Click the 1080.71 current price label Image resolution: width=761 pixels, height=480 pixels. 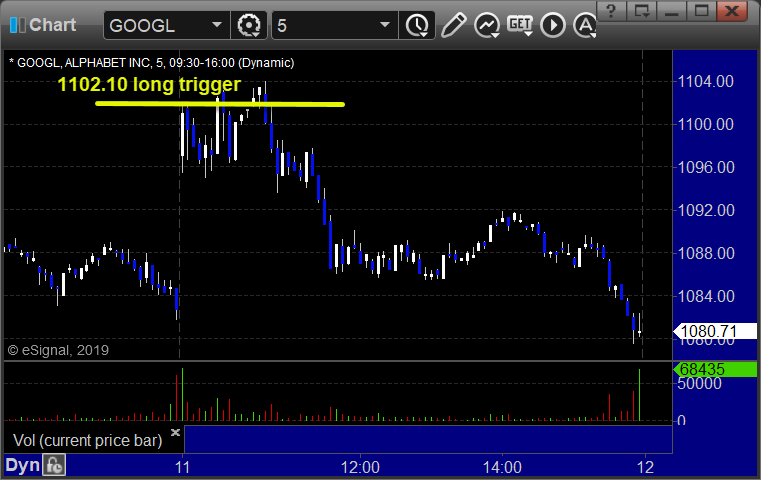pyautogui.click(x=715, y=331)
